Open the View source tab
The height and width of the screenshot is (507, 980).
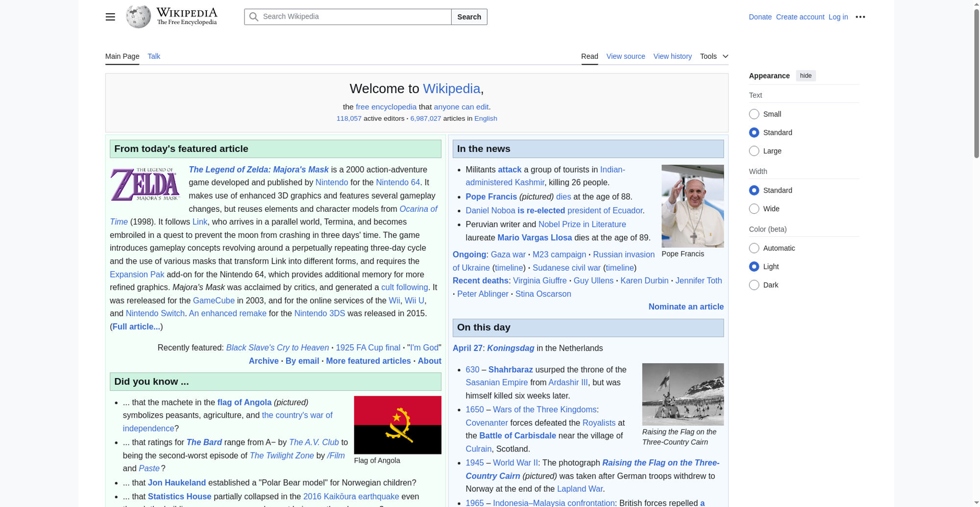[626, 56]
